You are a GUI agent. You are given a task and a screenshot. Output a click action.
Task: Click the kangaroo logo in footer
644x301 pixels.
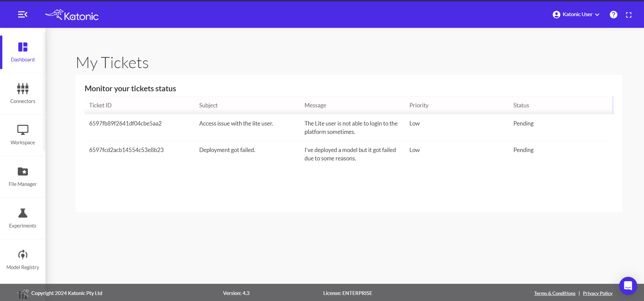[23, 294]
